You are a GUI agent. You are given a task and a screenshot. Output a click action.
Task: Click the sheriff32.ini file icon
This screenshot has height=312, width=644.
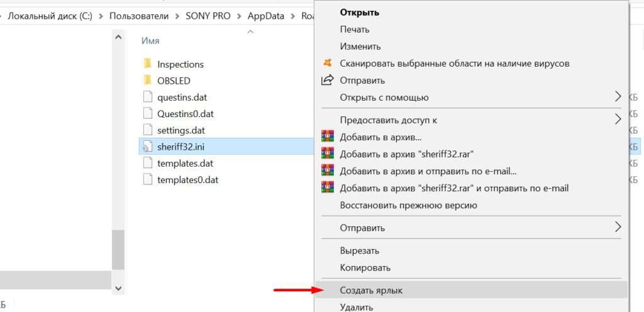(x=148, y=147)
